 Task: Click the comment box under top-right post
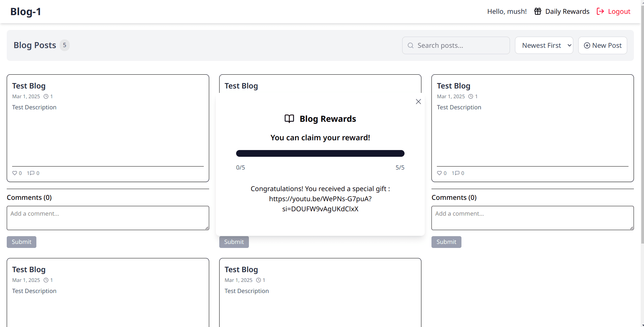(532, 218)
